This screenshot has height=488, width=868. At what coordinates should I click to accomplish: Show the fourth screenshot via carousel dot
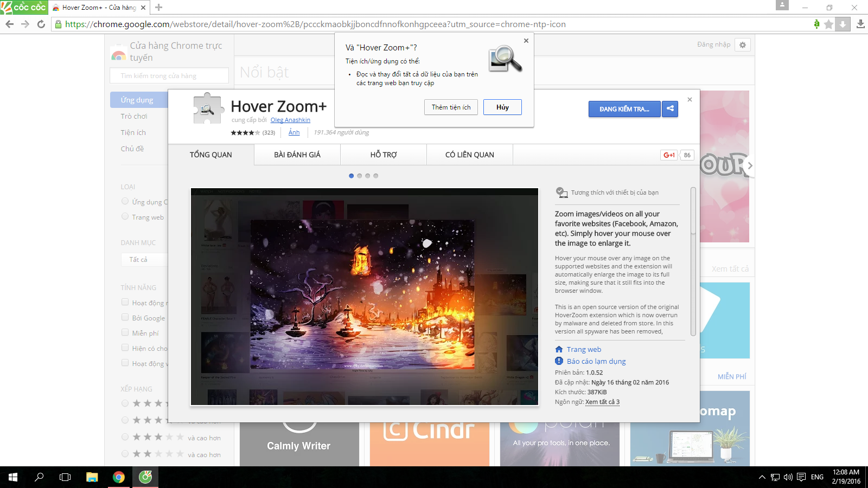click(x=375, y=176)
